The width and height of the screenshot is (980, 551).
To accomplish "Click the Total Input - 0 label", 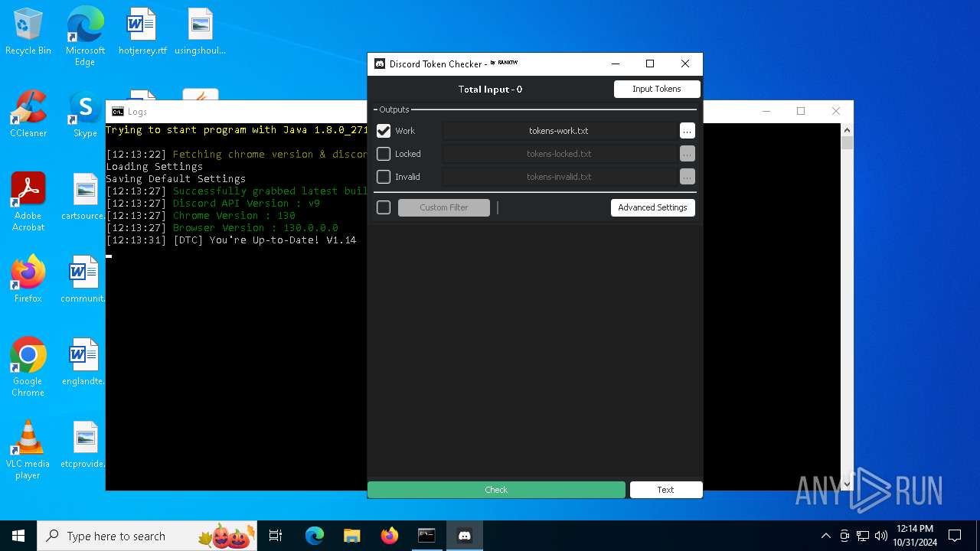I will coord(490,89).
